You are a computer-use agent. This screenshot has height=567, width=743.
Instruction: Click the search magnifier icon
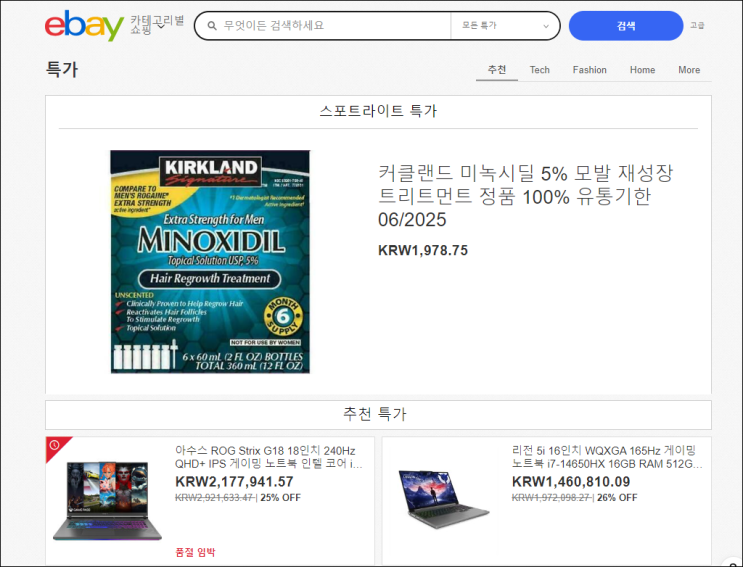[212, 26]
